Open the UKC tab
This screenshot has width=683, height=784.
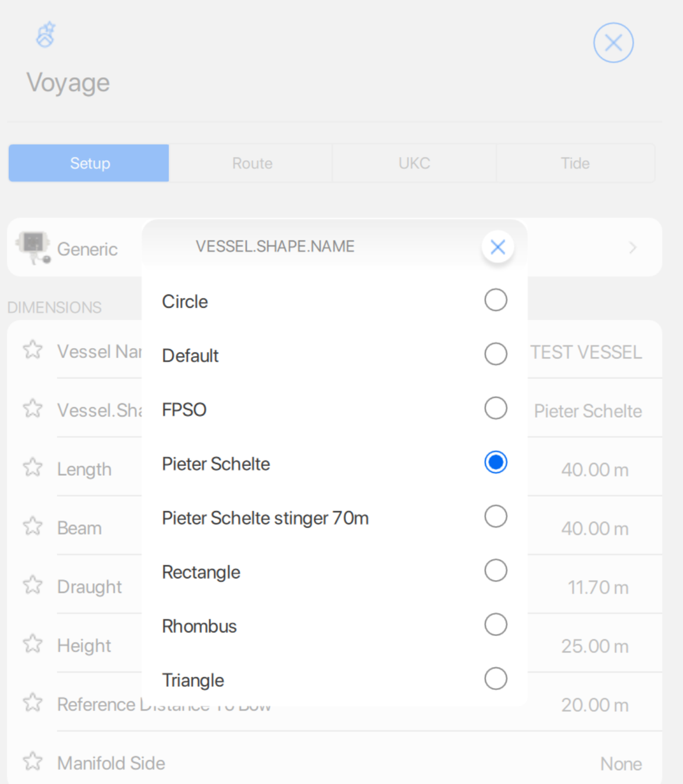[x=414, y=164]
